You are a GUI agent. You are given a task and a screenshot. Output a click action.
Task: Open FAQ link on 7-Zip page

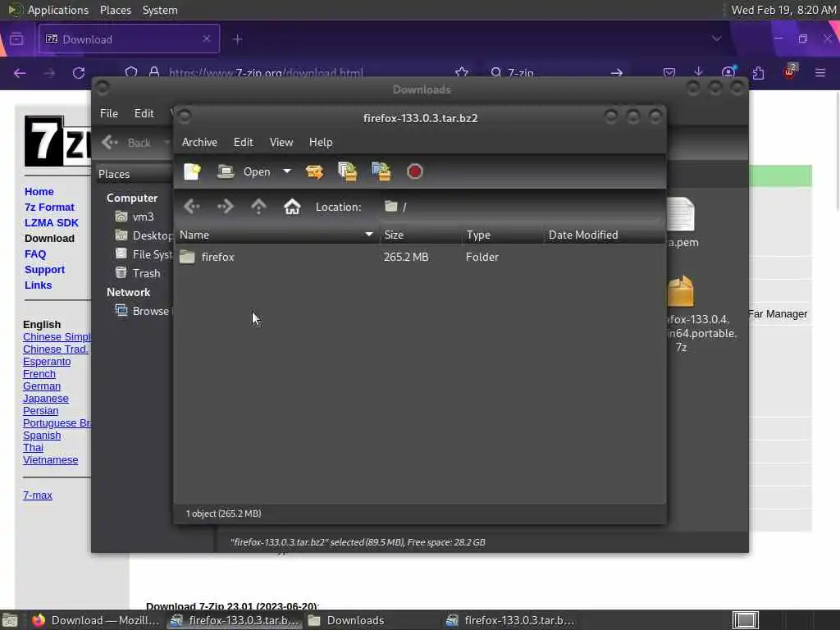(x=35, y=254)
